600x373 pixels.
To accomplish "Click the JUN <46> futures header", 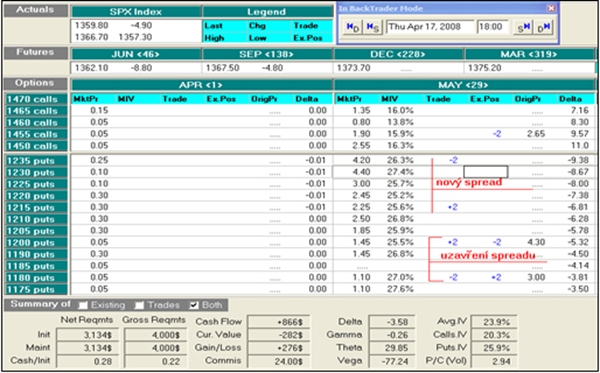I will (x=136, y=54).
